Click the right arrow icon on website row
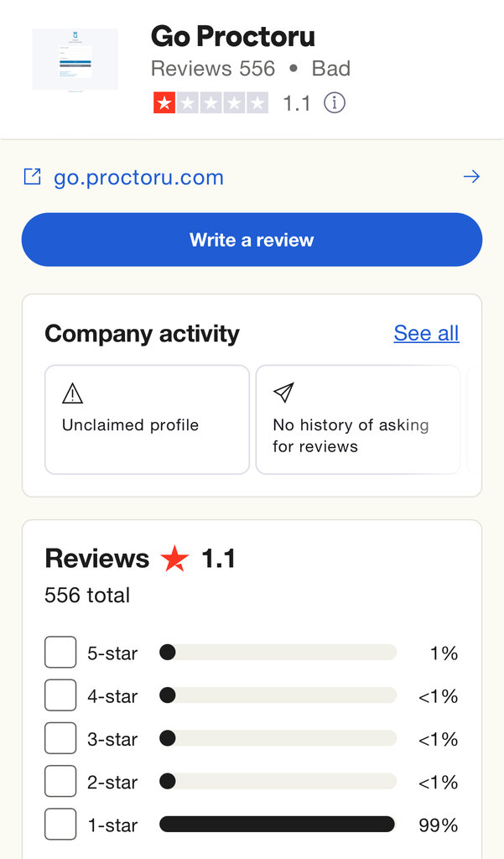 [x=471, y=176]
